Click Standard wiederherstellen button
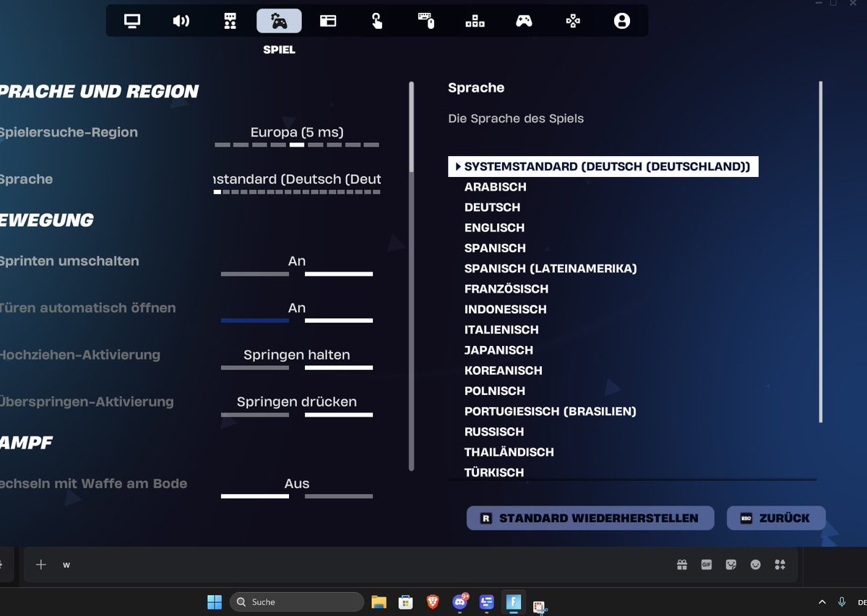This screenshot has width=867, height=616. tap(590, 518)
